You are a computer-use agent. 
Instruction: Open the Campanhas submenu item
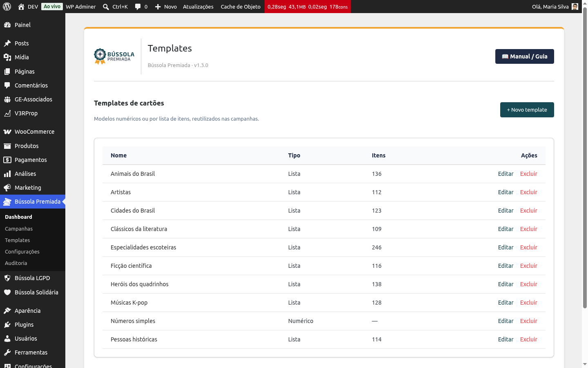point(19,229)
